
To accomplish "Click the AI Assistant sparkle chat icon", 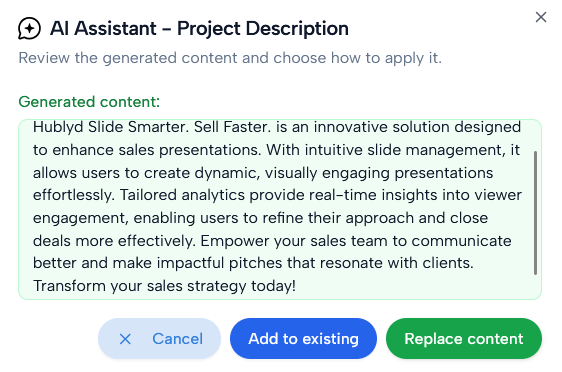I will click(29, 28).
